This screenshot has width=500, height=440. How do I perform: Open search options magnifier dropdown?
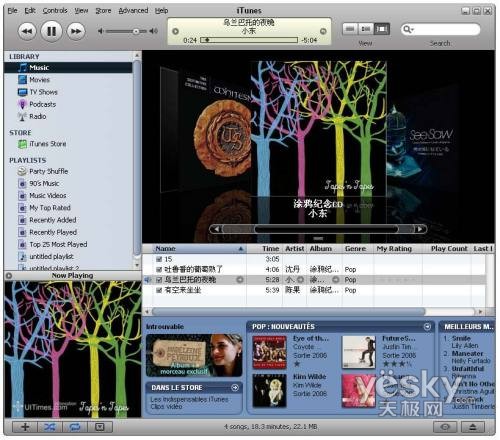pyautogui.click(x=408, y=29)
